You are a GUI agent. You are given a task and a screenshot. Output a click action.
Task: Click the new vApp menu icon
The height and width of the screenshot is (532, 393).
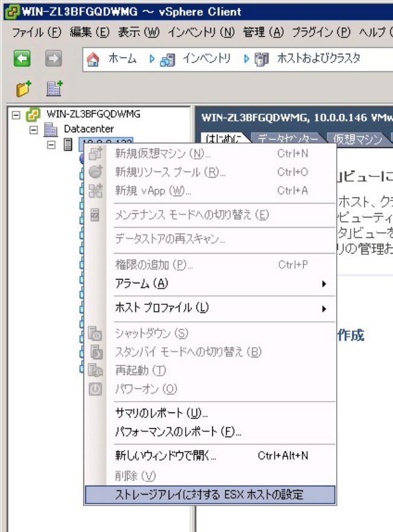coord(96,191)
